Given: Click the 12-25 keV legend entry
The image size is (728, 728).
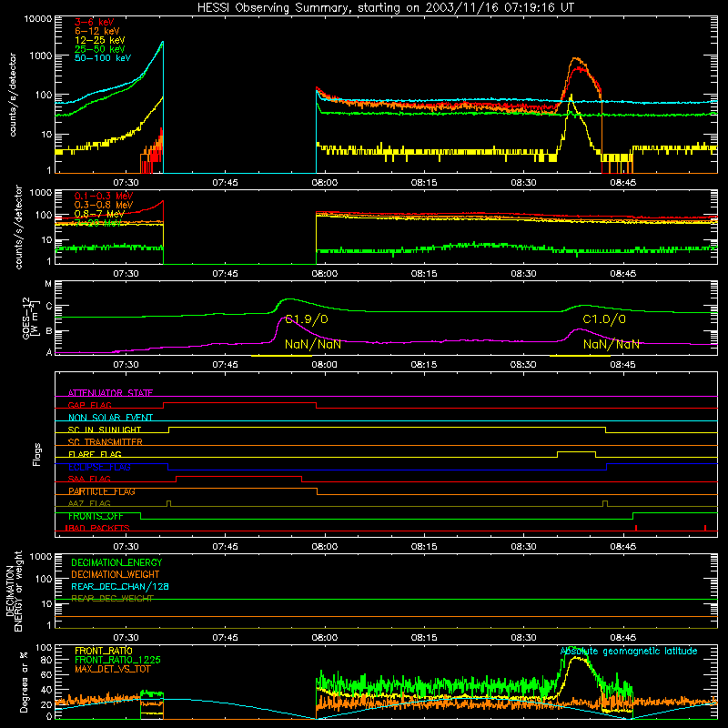Looking at the screenshot, I should click(100, 40).
